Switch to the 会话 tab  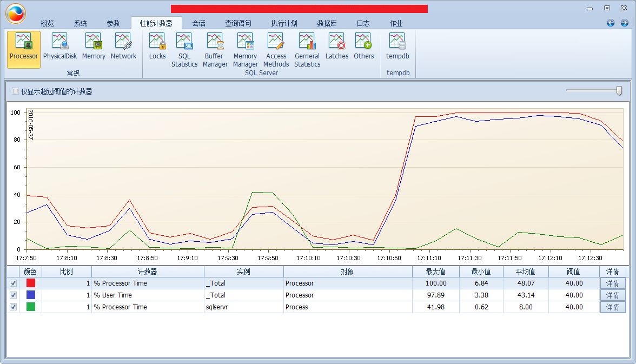(x=198, y=23)
